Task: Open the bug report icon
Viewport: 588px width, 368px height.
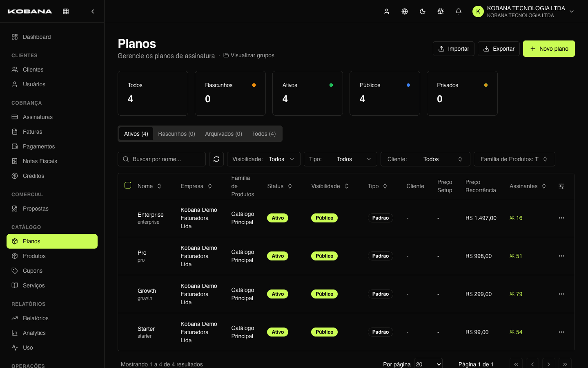Action: pos(441,11)
